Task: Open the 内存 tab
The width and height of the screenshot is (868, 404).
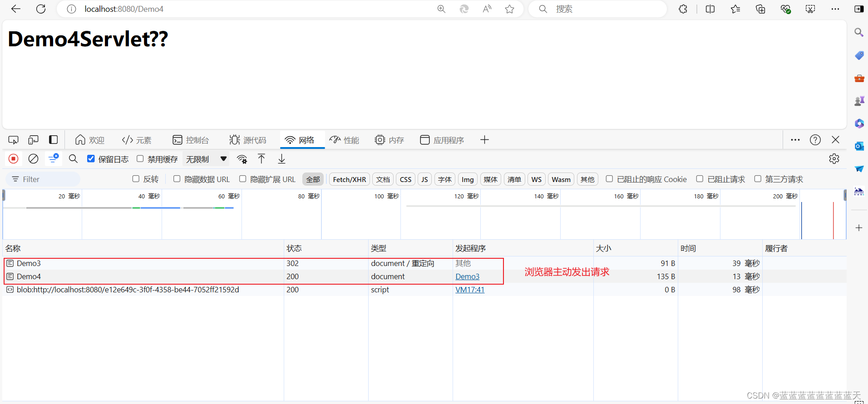Action: point(389,140)
